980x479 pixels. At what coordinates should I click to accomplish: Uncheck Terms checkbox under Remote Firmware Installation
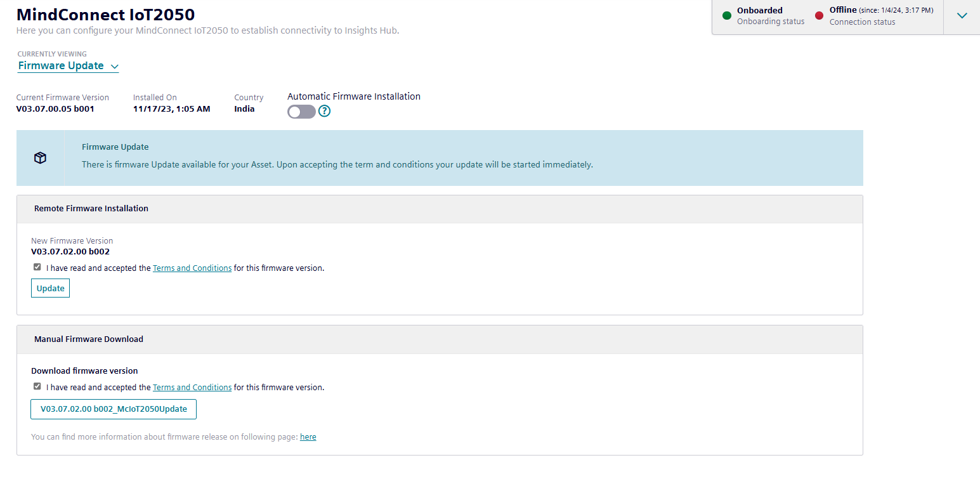pyautogui.click(x=37, y=267)
